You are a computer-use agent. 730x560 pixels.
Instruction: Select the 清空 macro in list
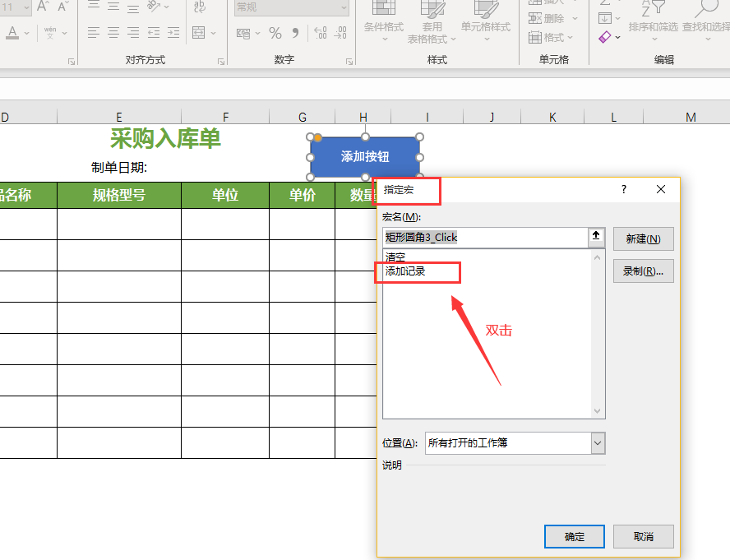pos(395,257)
